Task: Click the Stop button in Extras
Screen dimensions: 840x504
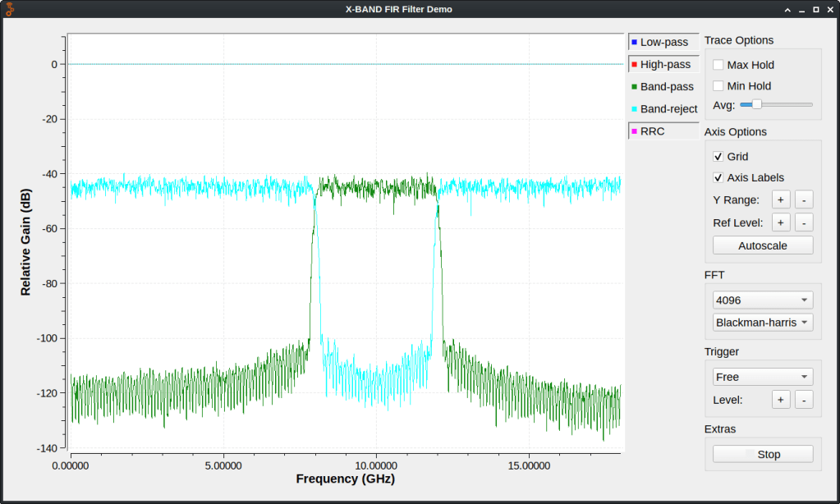Action: coord(763,455)
